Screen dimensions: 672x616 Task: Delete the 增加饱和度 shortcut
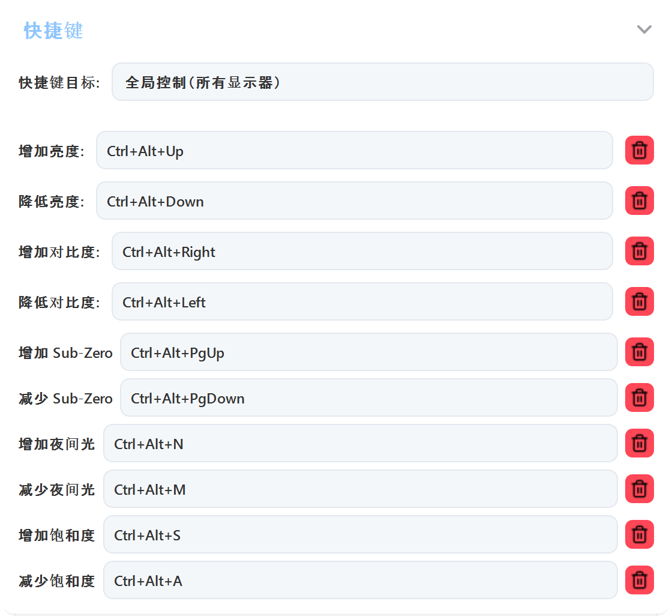pos(639,534)
